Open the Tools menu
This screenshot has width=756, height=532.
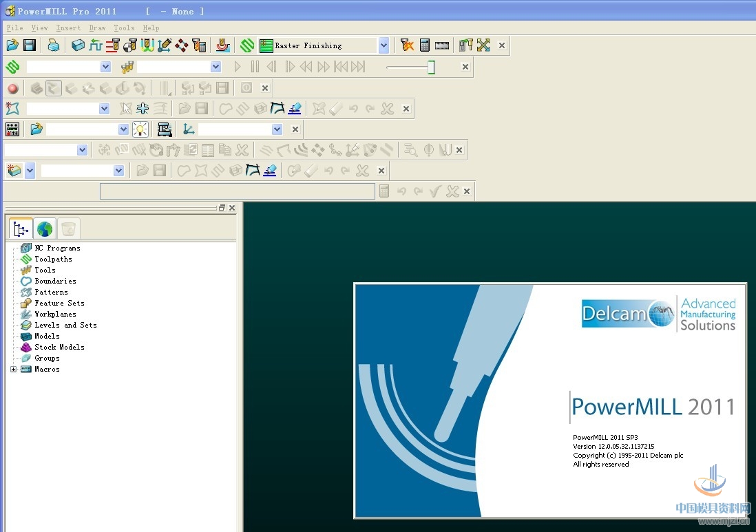tap(124, 28)
